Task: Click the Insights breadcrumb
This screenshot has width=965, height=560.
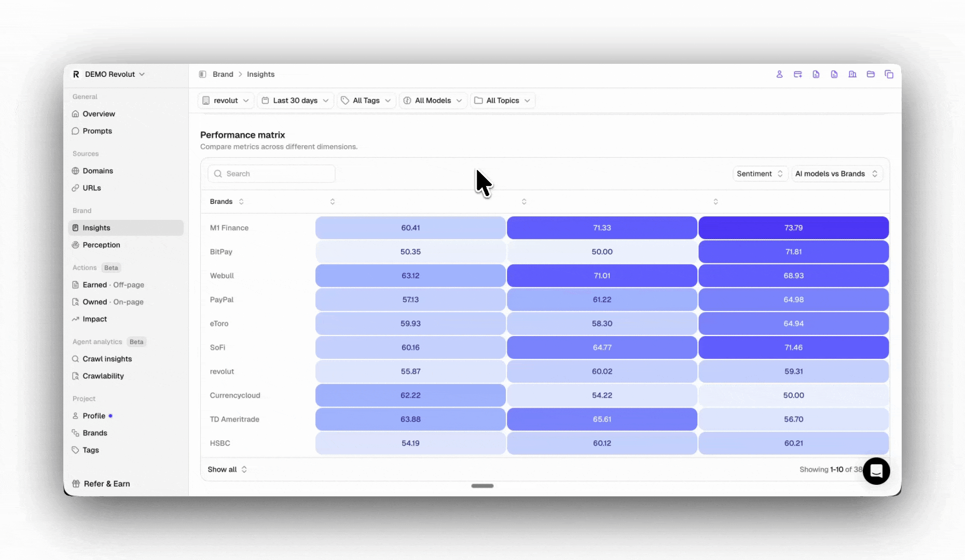Action: pos(260,74)
